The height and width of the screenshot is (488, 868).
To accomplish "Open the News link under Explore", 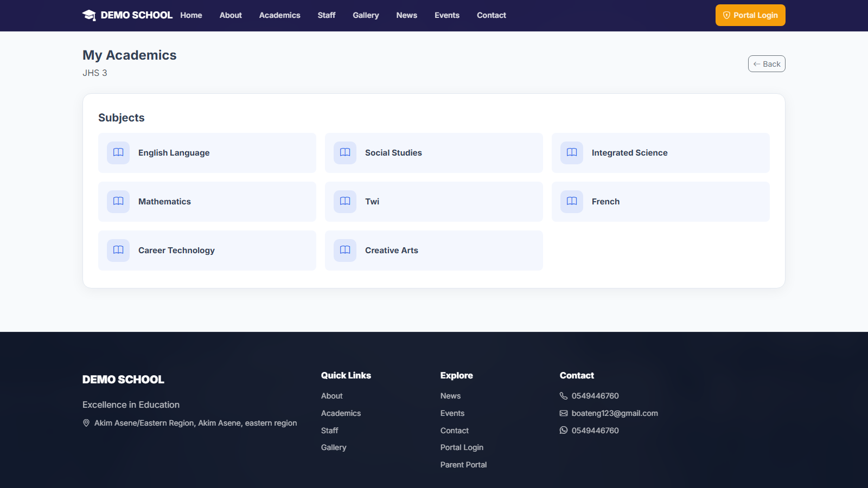I will 450,396.
